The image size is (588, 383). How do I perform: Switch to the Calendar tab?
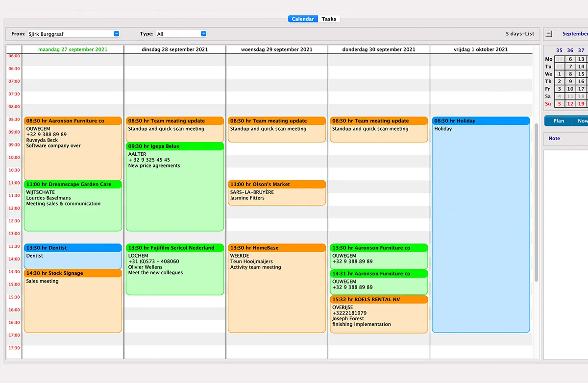coord(303,19)
